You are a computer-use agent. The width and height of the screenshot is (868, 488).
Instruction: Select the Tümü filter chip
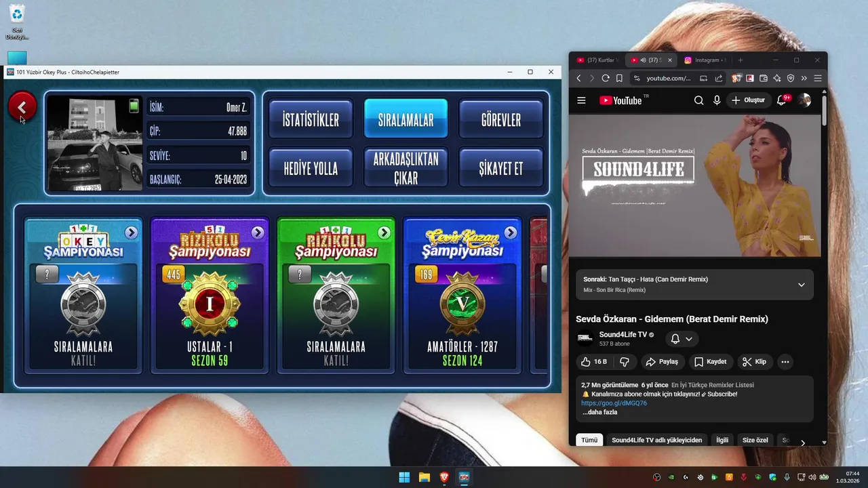(x=589, y=440)
